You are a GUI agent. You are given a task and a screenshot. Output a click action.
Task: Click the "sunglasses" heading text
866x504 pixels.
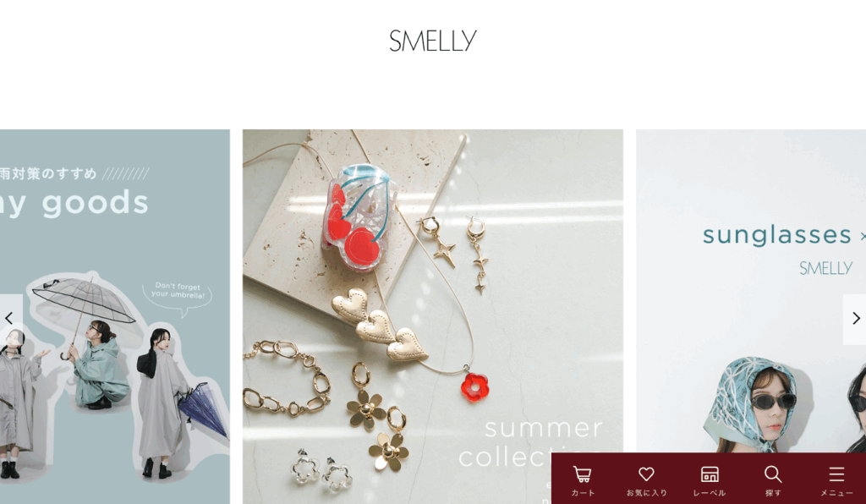pos(776,235)
